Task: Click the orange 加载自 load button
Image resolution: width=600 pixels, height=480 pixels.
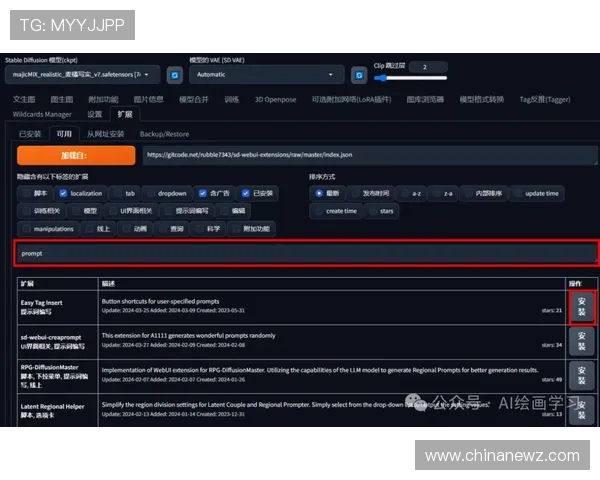Action: (74, 155)
